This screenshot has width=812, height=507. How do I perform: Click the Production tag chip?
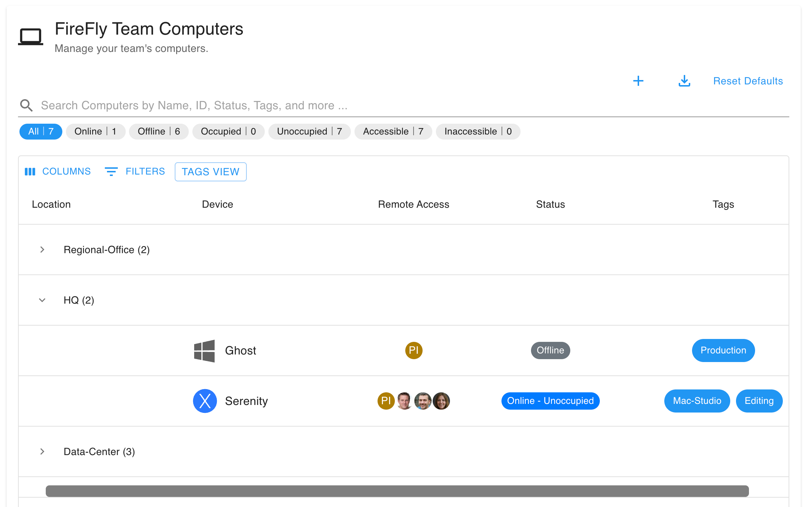click(723, 351)
